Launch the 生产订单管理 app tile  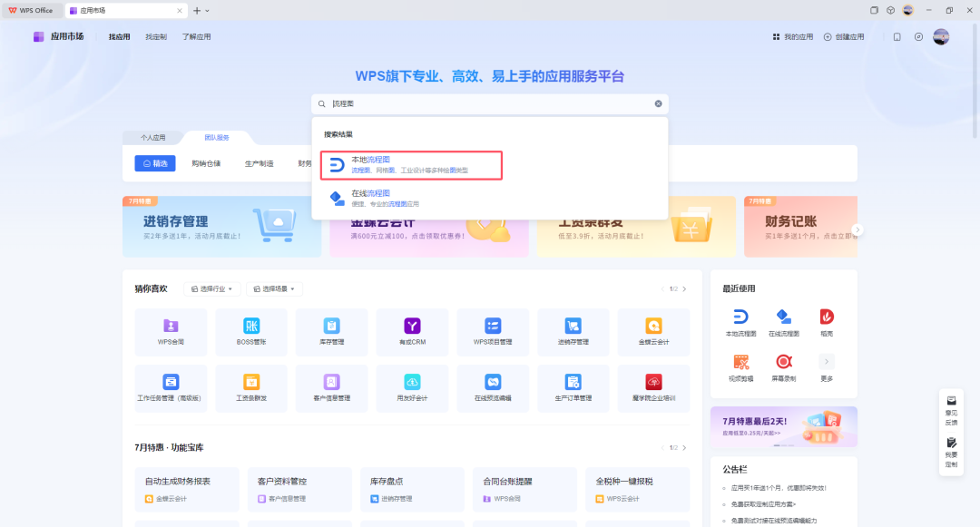[573, 388]
